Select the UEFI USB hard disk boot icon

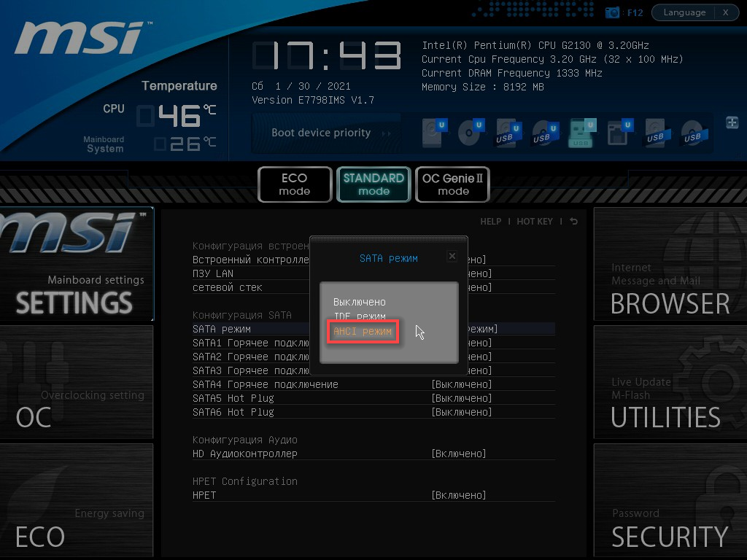[x=508, y=133]
